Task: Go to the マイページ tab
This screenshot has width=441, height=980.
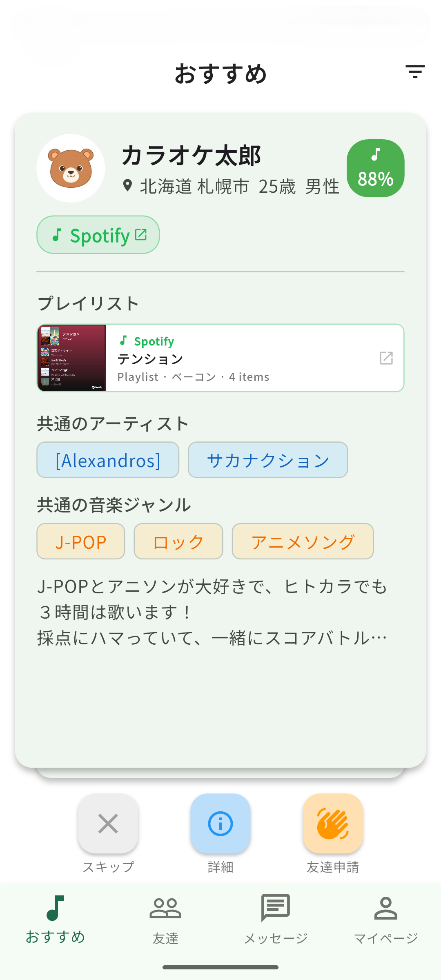Action: (386, 919)
